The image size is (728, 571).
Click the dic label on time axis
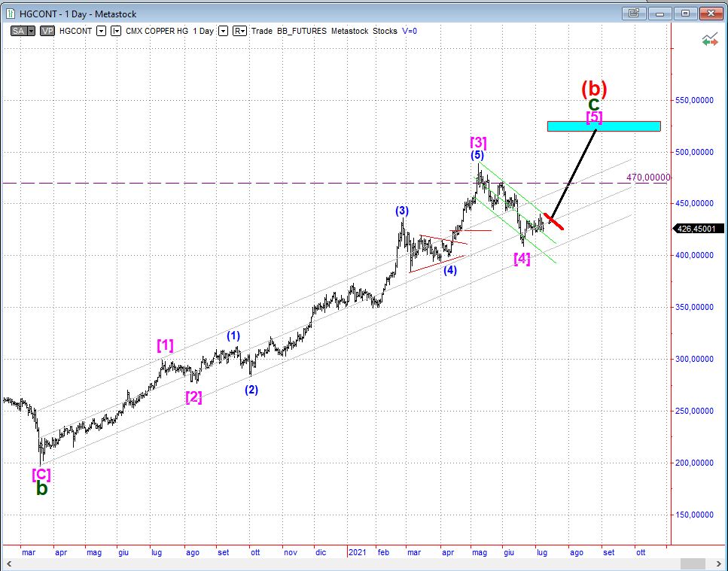pyautogui.click(x=321, y=552)
